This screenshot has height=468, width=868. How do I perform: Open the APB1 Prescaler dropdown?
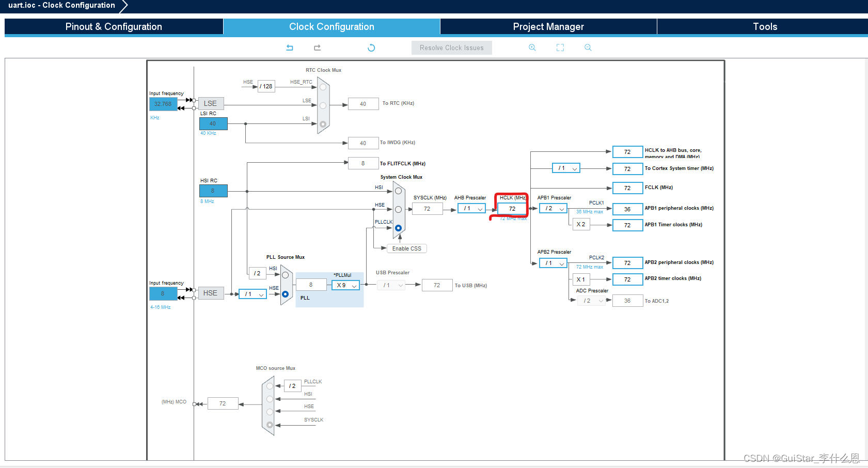point(553,208)
